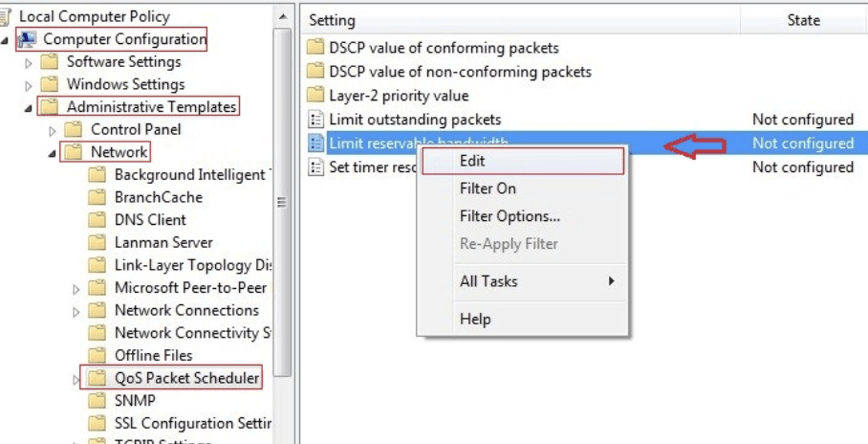Open Filter Options from context menu

[x=510, y=216]
